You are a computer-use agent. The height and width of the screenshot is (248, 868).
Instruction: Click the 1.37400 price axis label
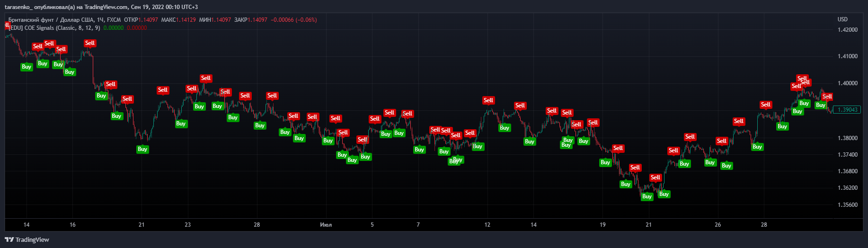pyautogui.click(x=847, y=155)
